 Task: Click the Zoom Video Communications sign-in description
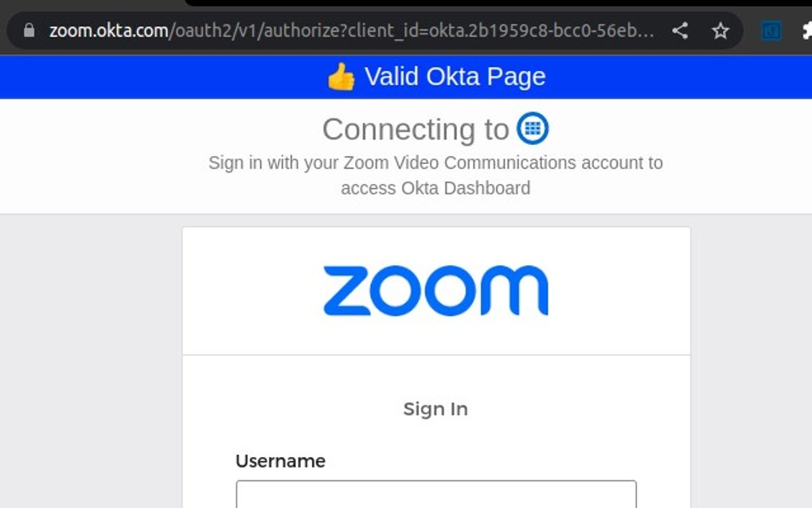click(x=435, y=175)
